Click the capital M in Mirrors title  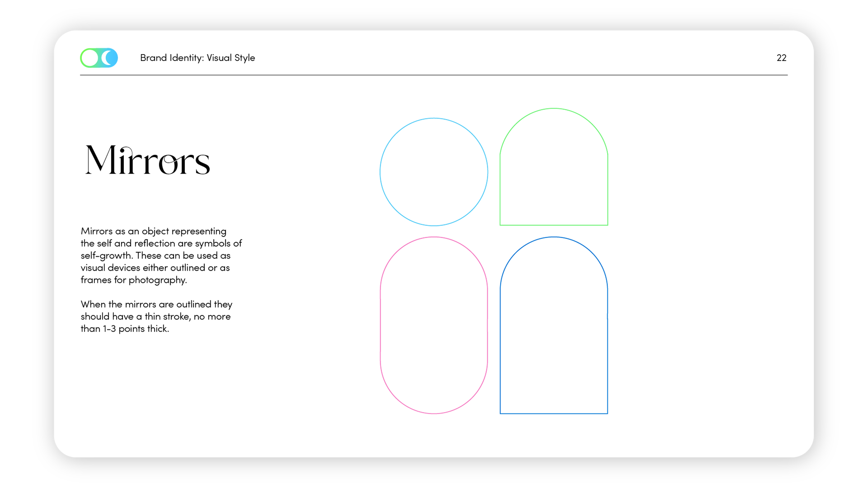[101, 160]
